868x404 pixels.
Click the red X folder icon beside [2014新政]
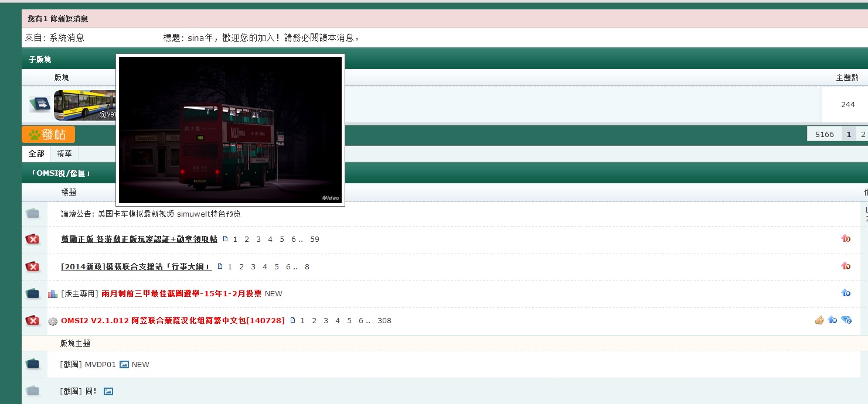point(33,266)
